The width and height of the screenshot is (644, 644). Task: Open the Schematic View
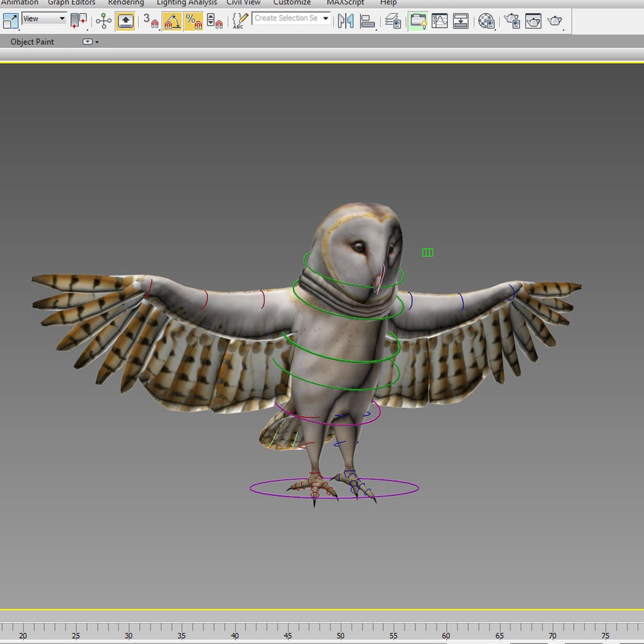[461, 21]
